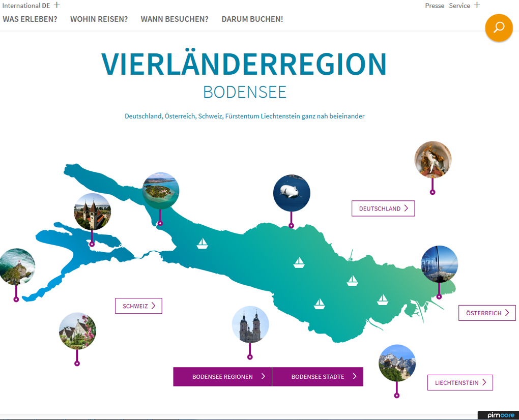Image resolution: width=519 pixels, height=420 pixels.
Task: Go to the ÖSTERREICH country button
Action: [x=487, y=313]
